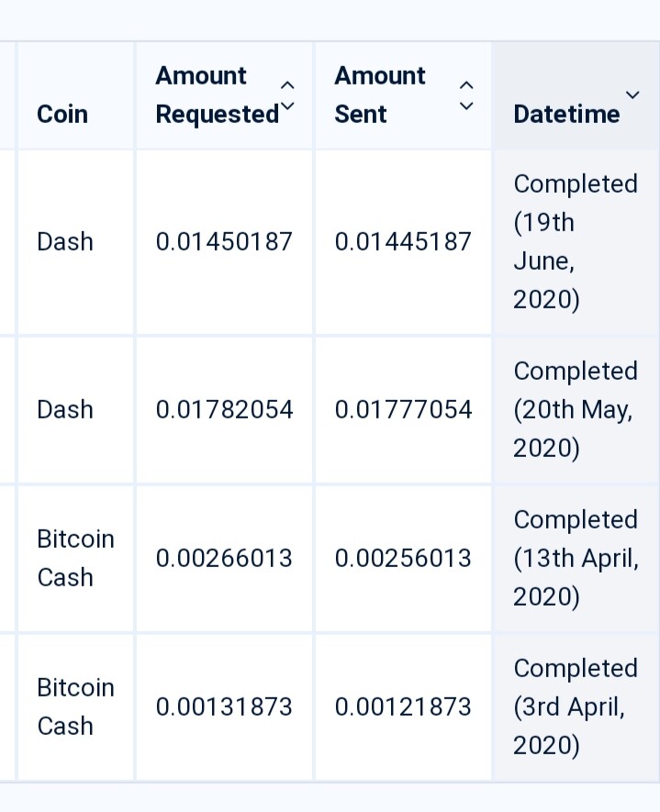
Task: Click Bitcoin Cash in the 3rd April row
Action: 75,706
